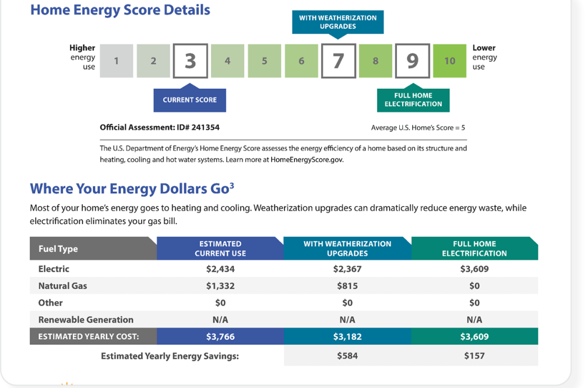Click the Current Score label

click(190, 100)
